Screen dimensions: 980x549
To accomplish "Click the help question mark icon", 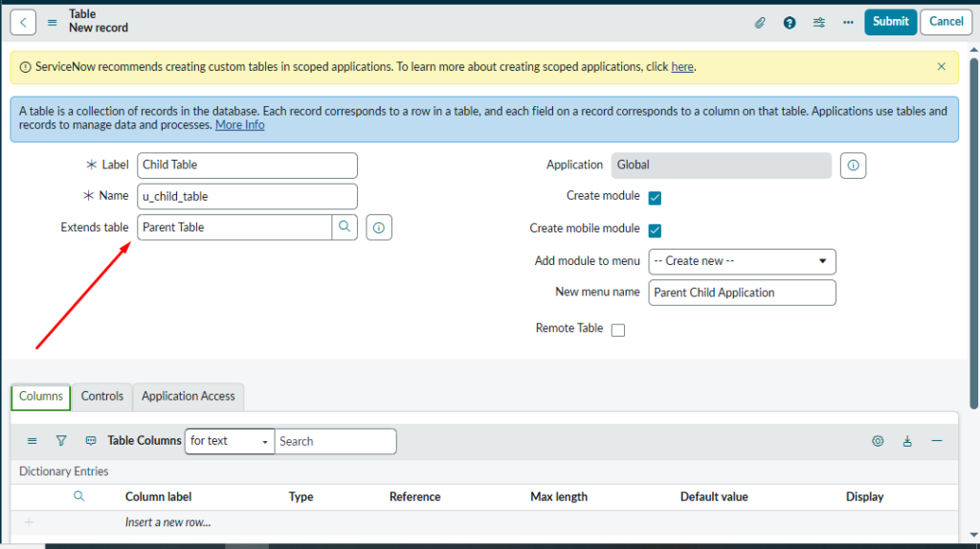I will [x=790, y=22].
